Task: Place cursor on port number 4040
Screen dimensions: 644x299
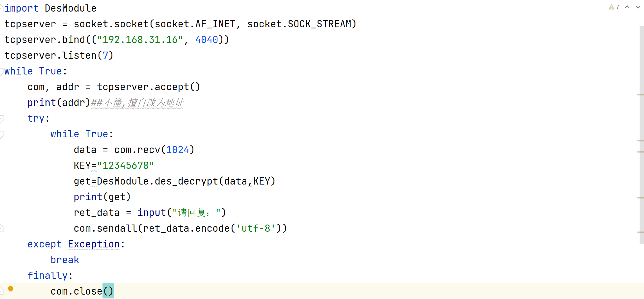Action: click(207, 40)
